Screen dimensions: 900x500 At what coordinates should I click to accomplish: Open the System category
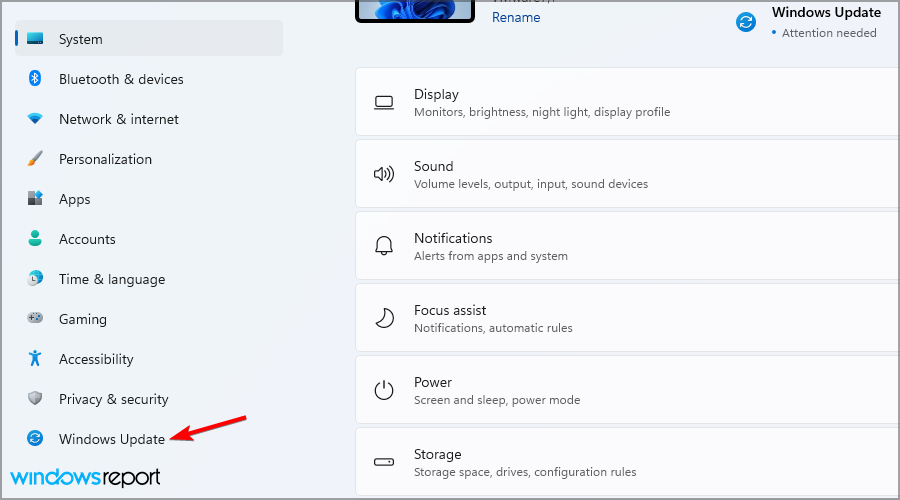point(149,38)
